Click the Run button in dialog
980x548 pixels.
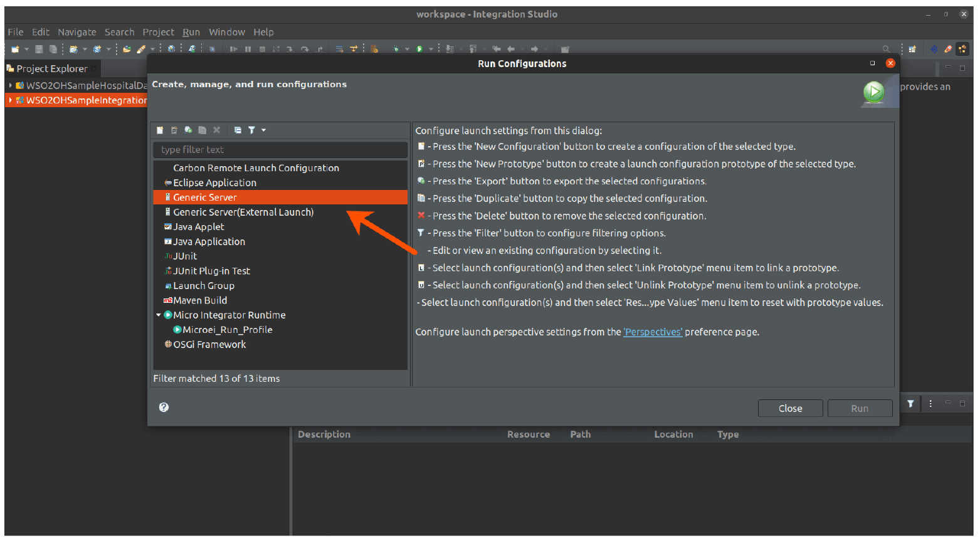[860, 408]
